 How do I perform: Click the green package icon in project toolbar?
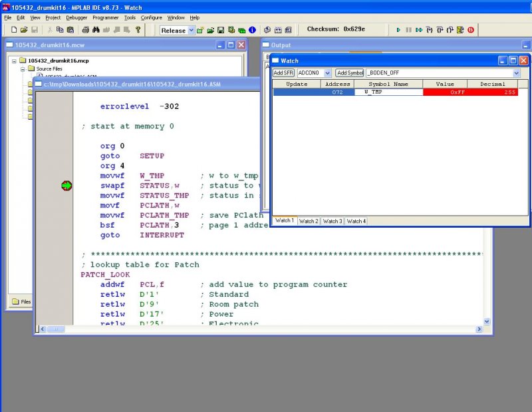pyautogui.click(x=242, y=30)
